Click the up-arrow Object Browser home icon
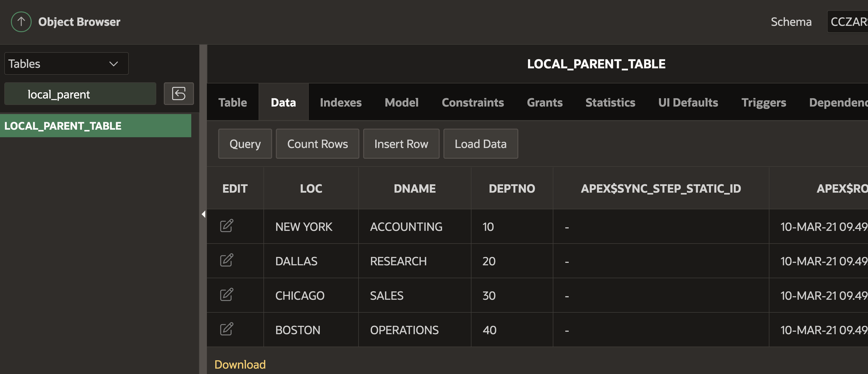 pyautogui.click(x=21, y=22)
